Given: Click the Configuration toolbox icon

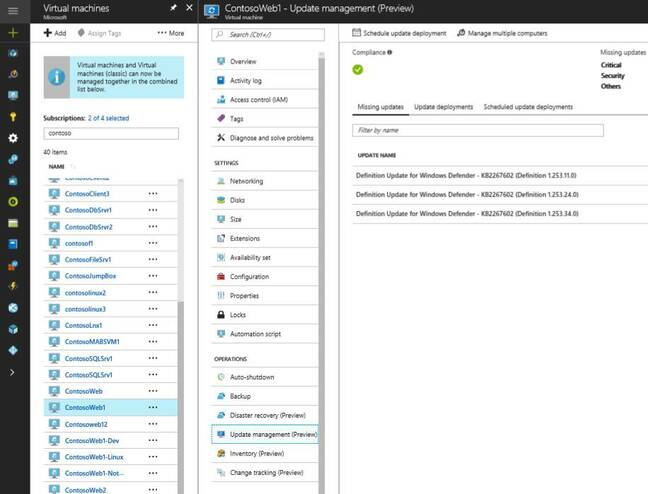Looking at the screenshot, I should (221, 277).
